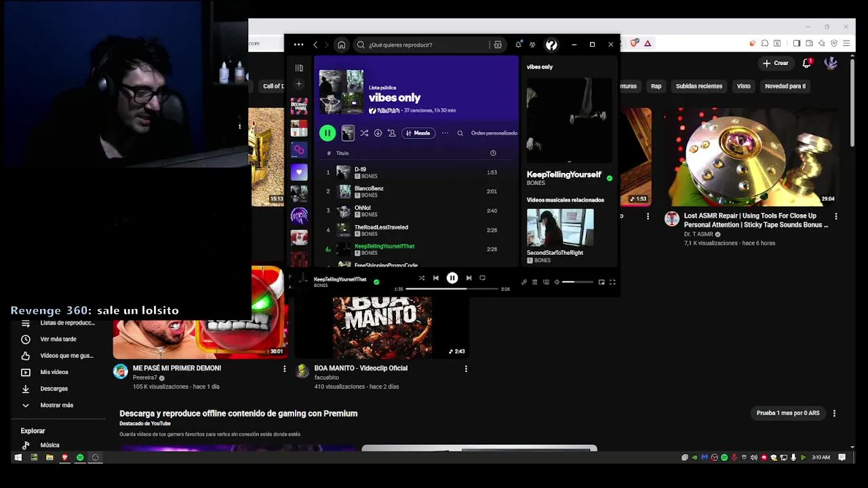Open Spotify profile avatar menu
Viewport: 868px width, 488px height.
click(551, 45)
